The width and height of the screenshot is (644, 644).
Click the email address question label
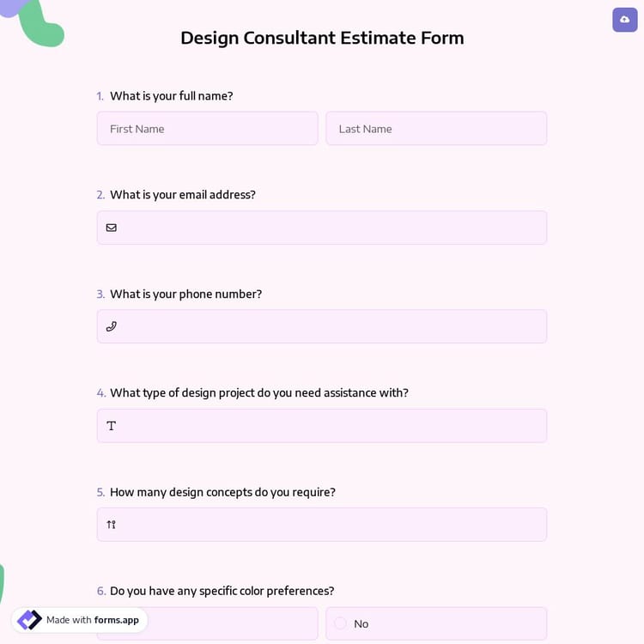(182, 195)
